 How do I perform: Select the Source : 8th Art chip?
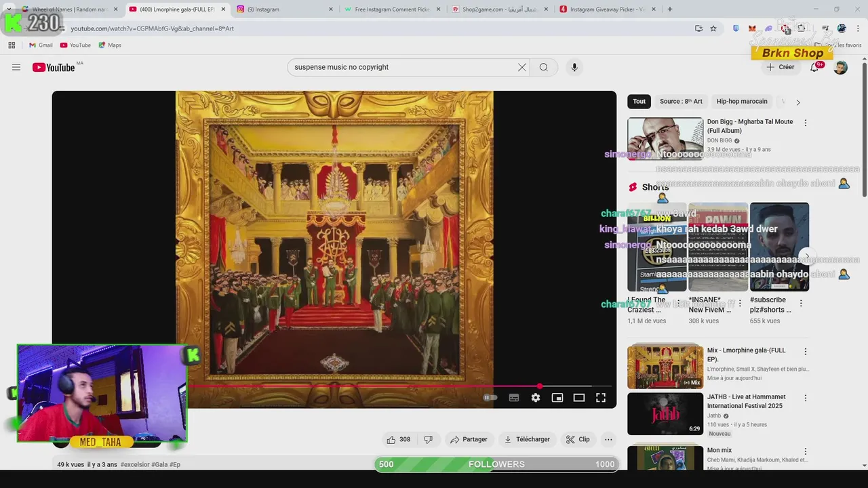click(x=681, y=102)
